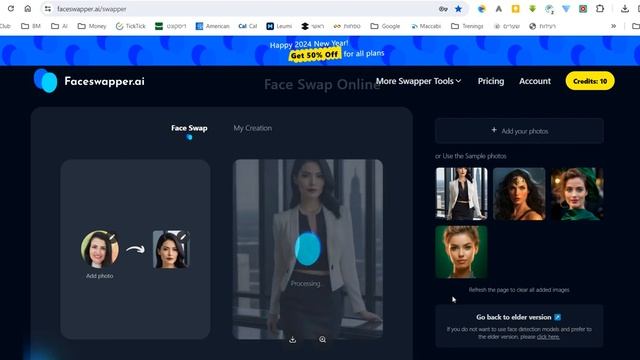Download the result image icon
640x360 pixels.
pos(293,340)
